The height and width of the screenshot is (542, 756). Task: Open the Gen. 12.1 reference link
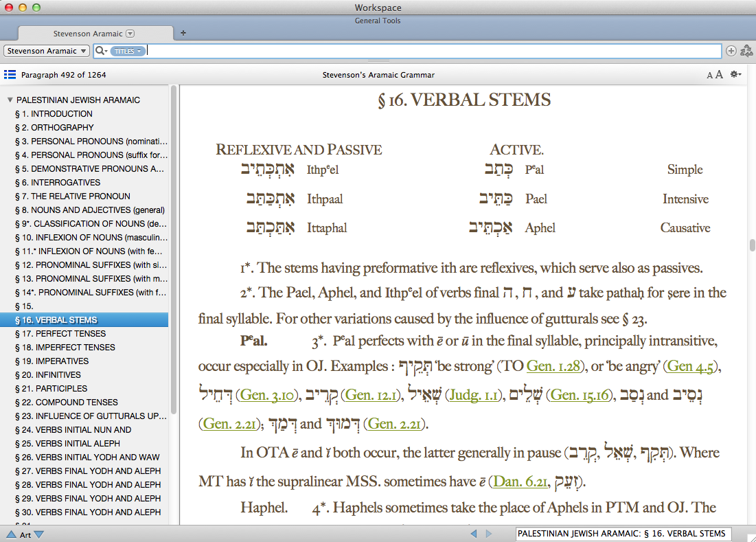point(371,395)
